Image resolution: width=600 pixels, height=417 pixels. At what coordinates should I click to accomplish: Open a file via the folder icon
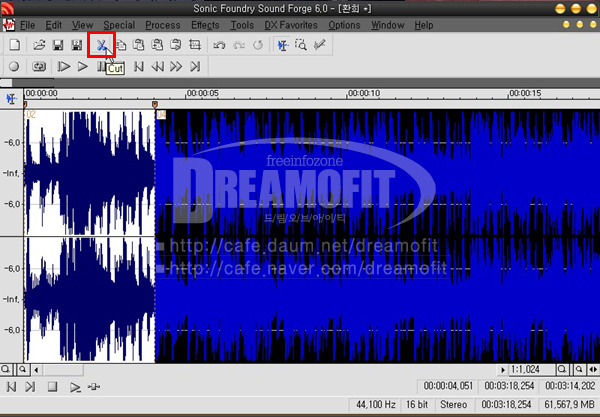point(39,45)
